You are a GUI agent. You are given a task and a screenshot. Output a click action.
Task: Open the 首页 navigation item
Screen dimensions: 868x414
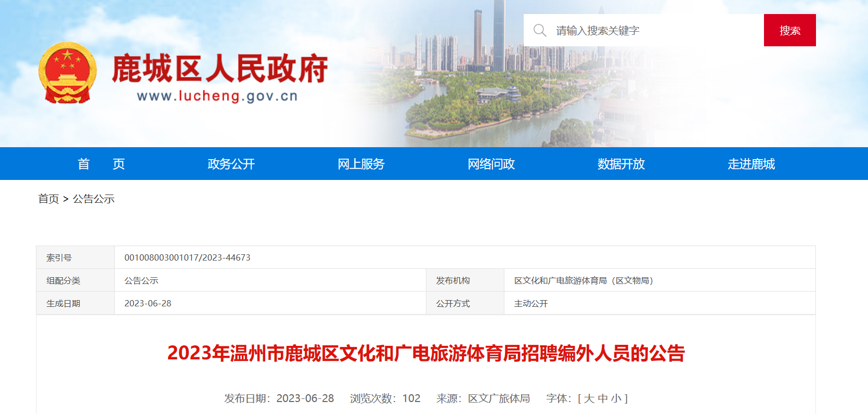click(101, 164)
